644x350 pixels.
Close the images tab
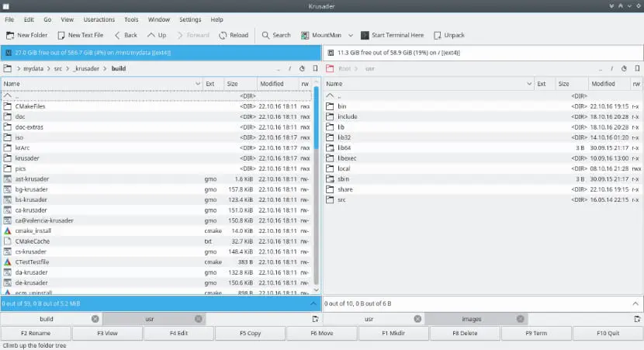[x=521, y=319]
